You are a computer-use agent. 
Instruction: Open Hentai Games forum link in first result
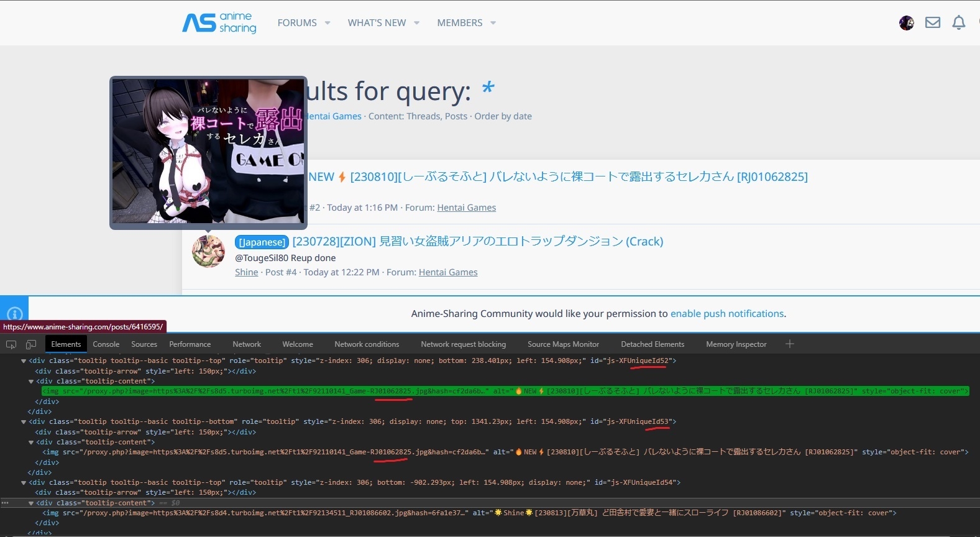467,208
